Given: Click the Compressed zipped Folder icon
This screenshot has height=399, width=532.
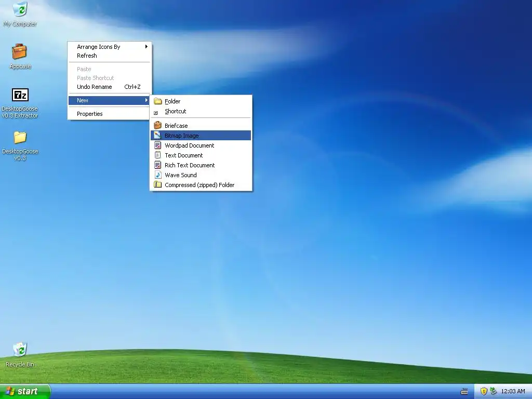Looking at the screenshot, I should [158, 184].
